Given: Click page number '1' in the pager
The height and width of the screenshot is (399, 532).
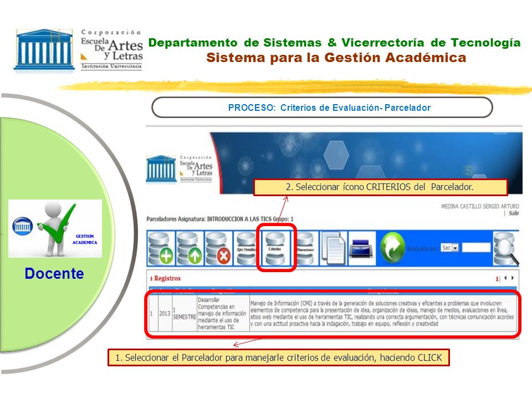Looking at the screenshot, I should (497, 279).
